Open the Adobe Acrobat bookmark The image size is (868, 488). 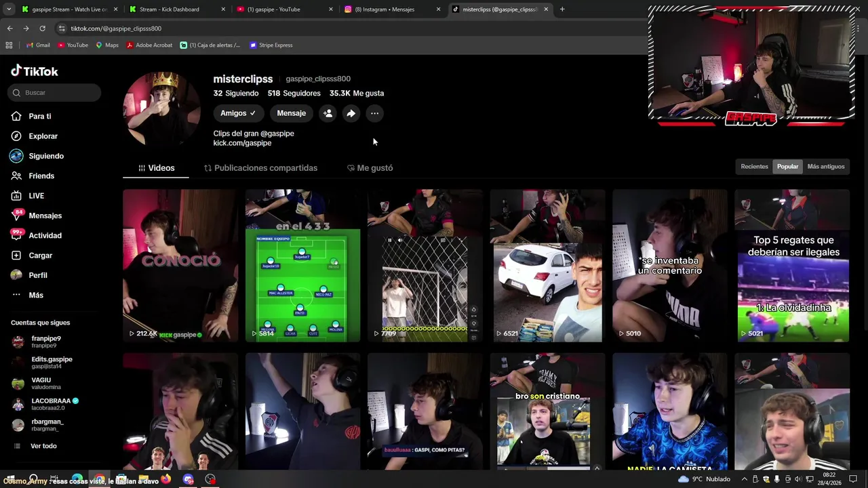tap(149, 45)
